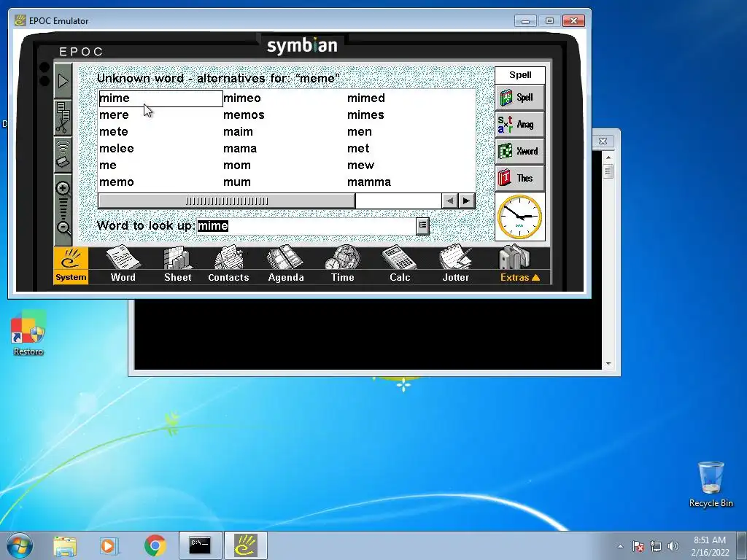747x560 pixels.
Task: Select the word "mum"
Action: click(237, 182)
